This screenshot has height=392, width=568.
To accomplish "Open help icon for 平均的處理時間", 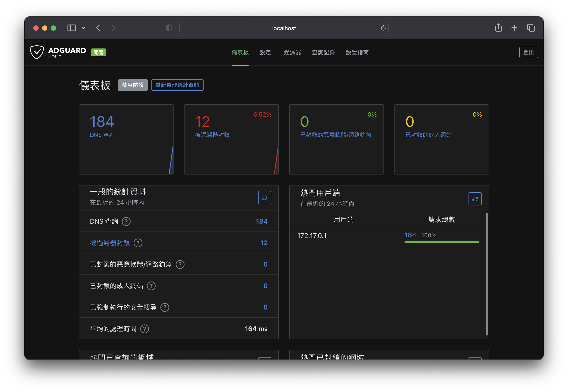I will pyautogui.click(x=145, y=329).
